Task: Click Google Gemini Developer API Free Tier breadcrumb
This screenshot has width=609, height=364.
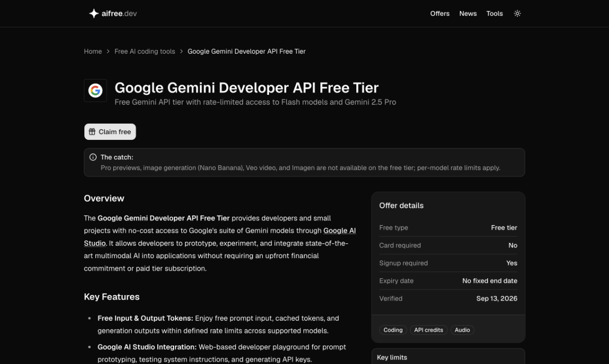Action: 247,51
